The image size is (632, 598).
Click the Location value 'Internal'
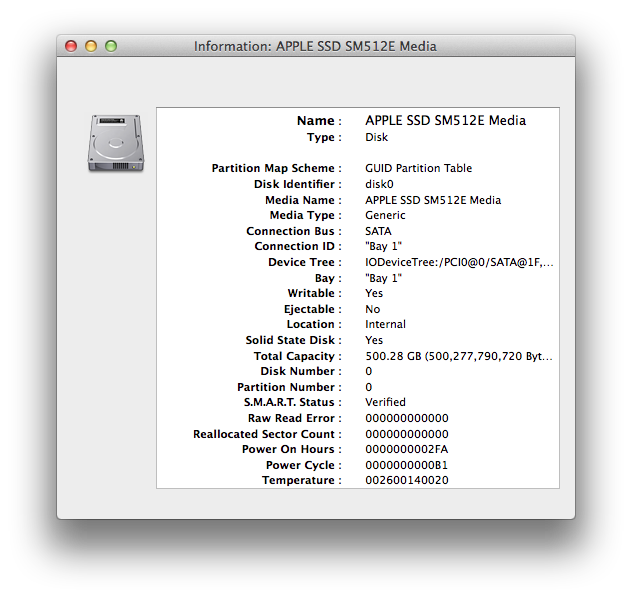(385, 324)
